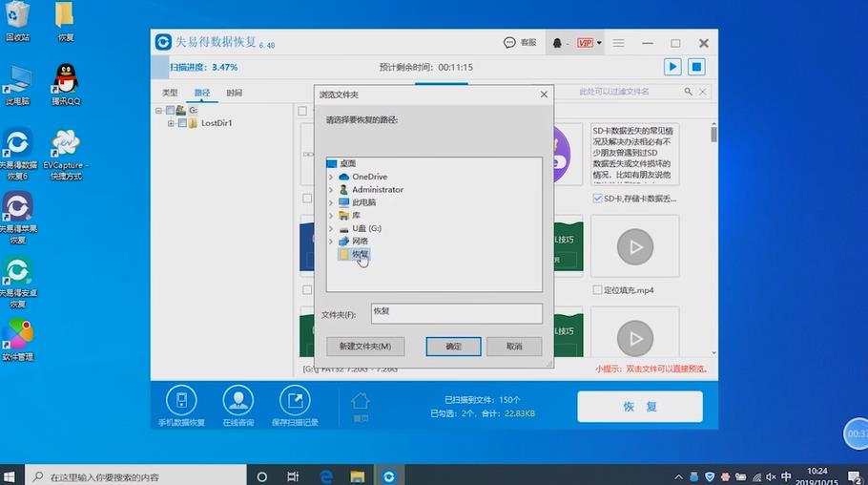
Task: Stop the scan with the stop button
Action: coord(696,67)
